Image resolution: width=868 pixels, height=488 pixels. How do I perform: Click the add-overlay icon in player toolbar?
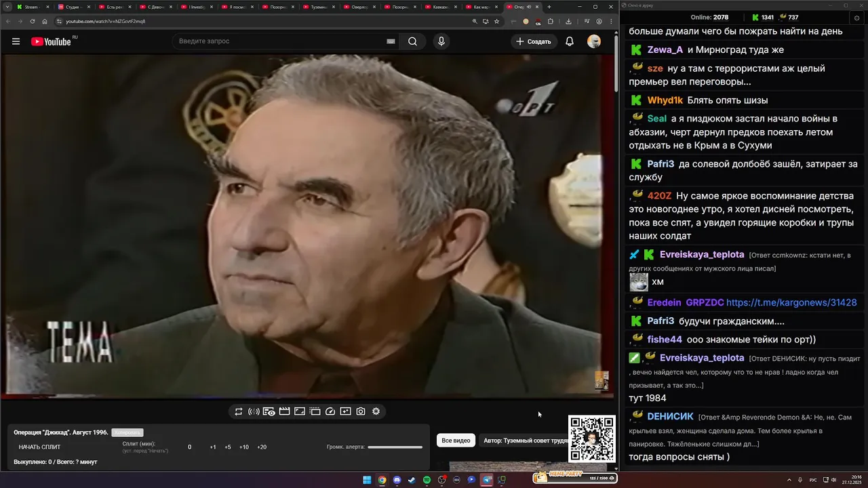tap(345, 411)
